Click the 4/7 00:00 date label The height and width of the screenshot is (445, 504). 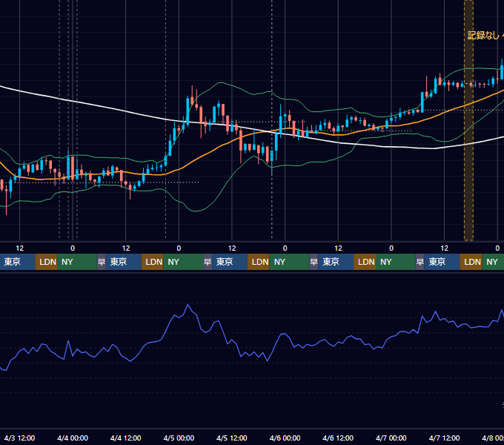tap(391, 438)
